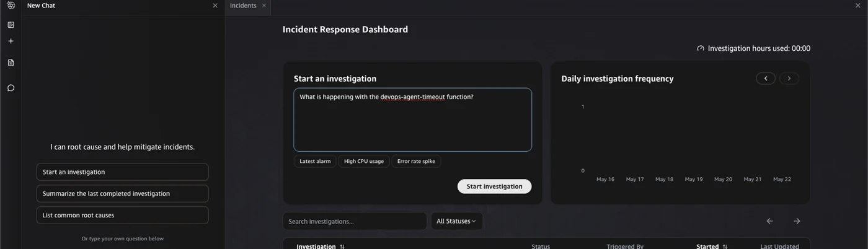Click the plus icon for new chat
The image size is (868, 249).
click(x=11, y=41)
